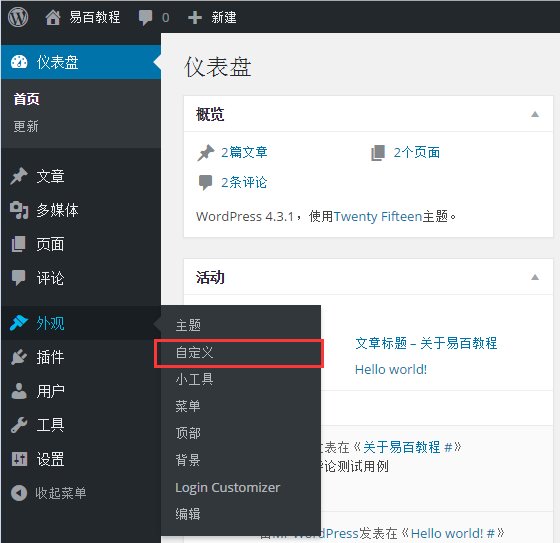Select the 多媒体 media icon
The width and height of the screenshot is (560, 543).
(19, 210)
